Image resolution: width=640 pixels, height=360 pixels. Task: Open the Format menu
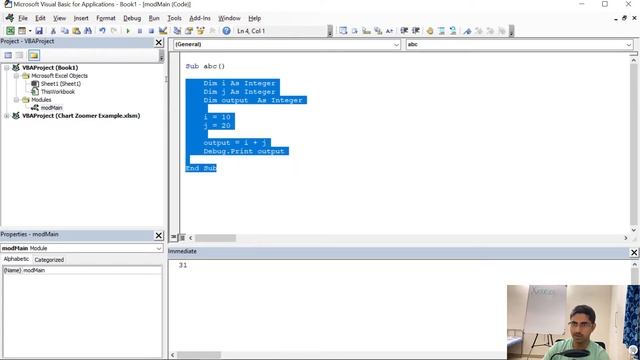pyautogui.click(x=106, y=18)
